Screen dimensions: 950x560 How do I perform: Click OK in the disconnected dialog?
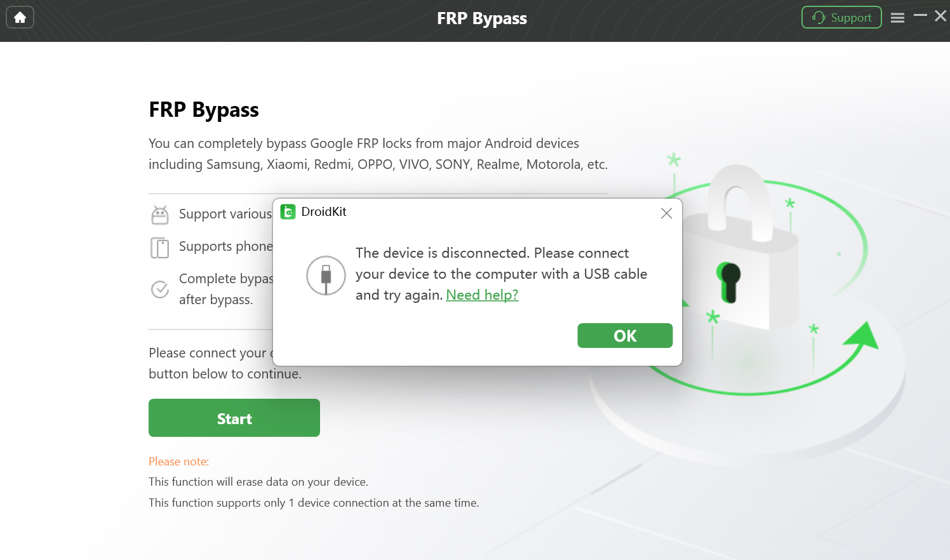(x=625, y=335)
